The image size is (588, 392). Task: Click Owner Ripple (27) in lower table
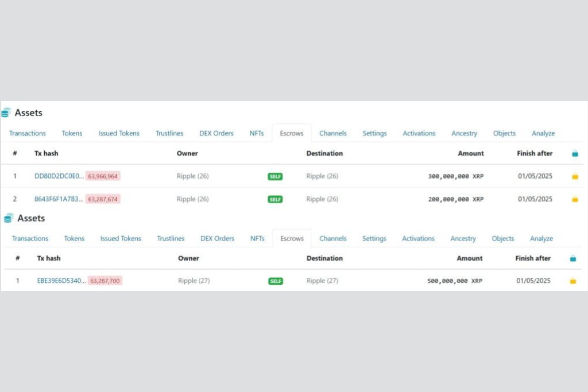[x=194, y=281]
